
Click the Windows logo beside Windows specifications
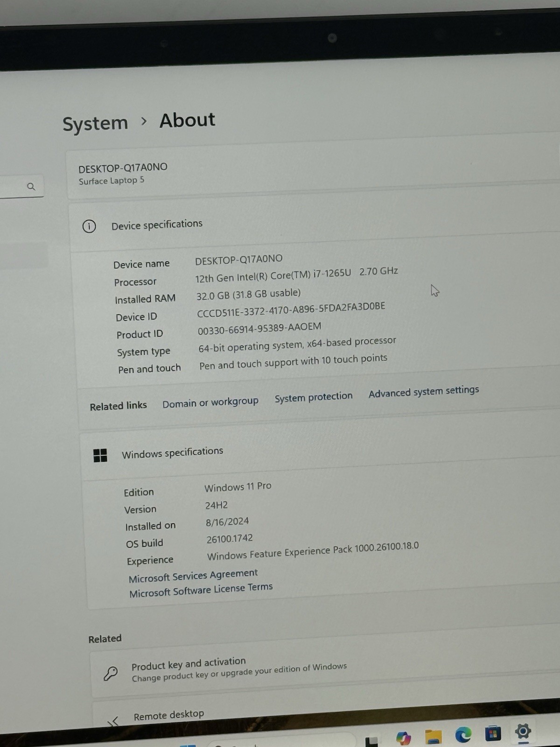100,455
